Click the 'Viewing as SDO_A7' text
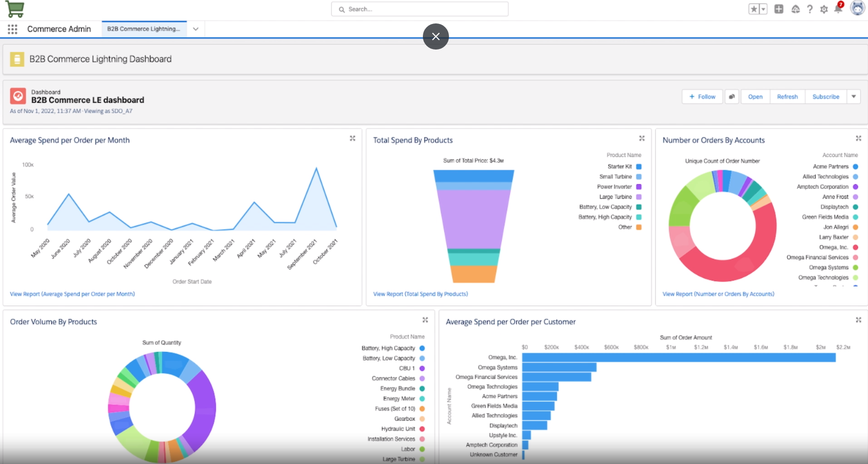 tap(108, 111)
